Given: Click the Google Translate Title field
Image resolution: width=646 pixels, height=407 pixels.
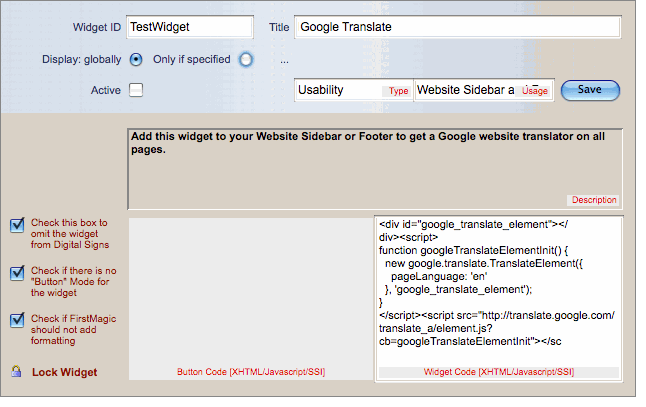Looking at the screenshot, I should pyautogui.click(x=458, y=27).
